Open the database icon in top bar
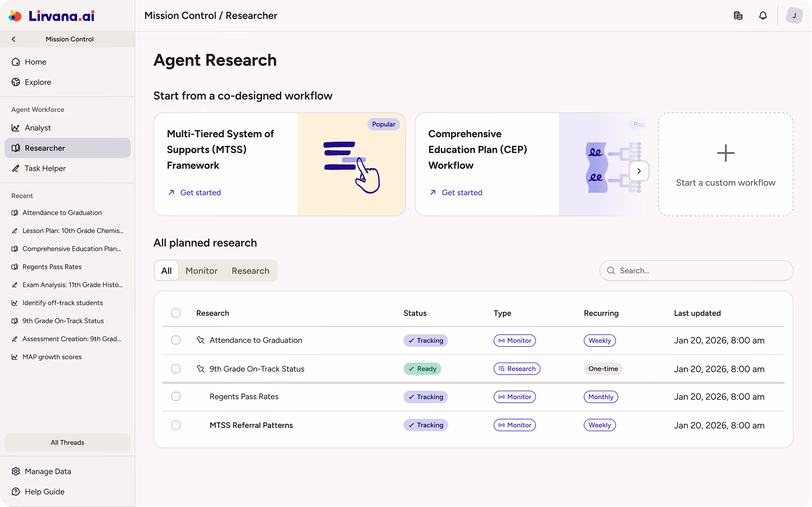 [738, 16]
